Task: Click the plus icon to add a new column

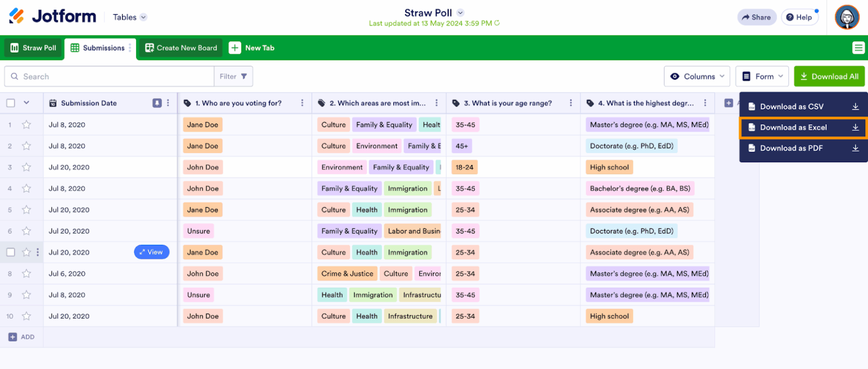Action: point(728,103)
